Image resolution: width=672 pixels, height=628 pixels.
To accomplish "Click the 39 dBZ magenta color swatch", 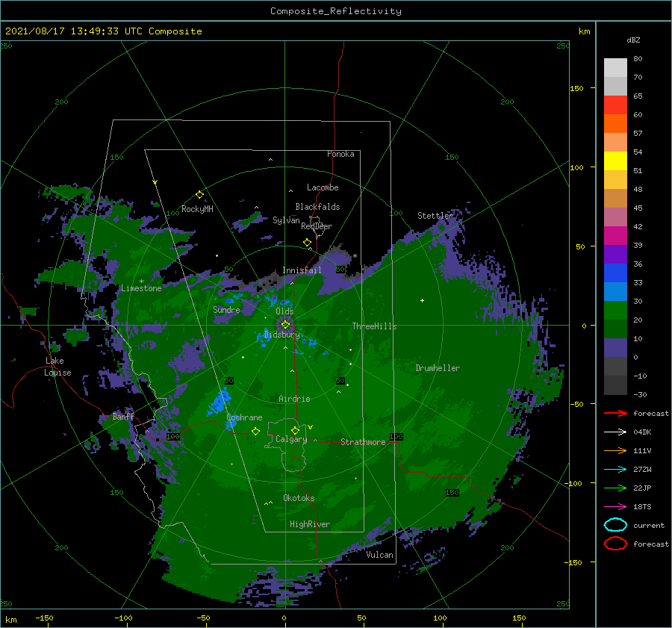I will [x=615, y=235].
